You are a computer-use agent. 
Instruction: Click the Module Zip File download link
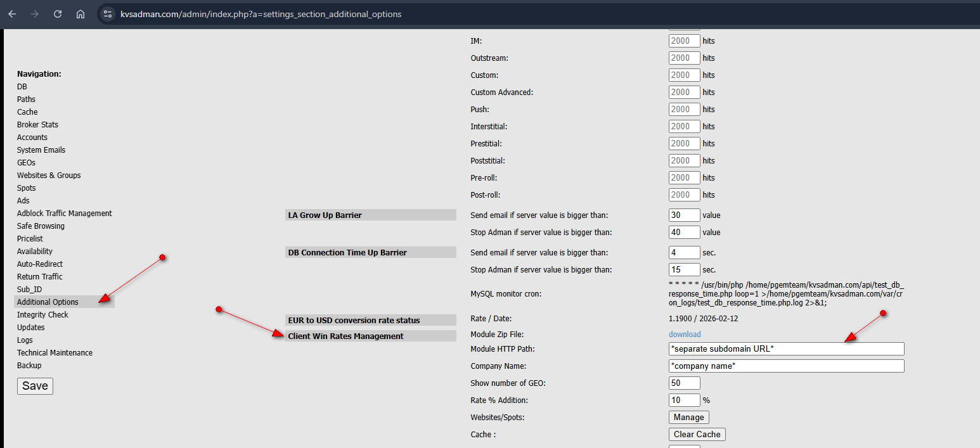coord(685,334)
